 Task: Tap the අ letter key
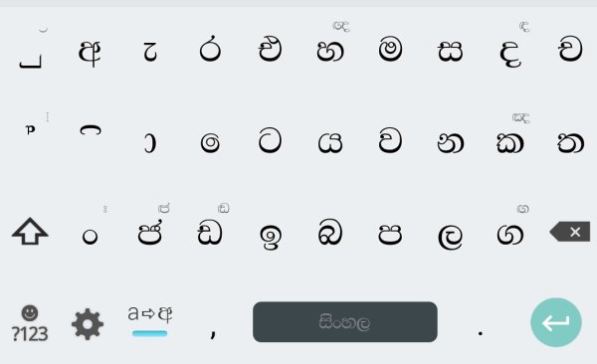tap(90, 52)
